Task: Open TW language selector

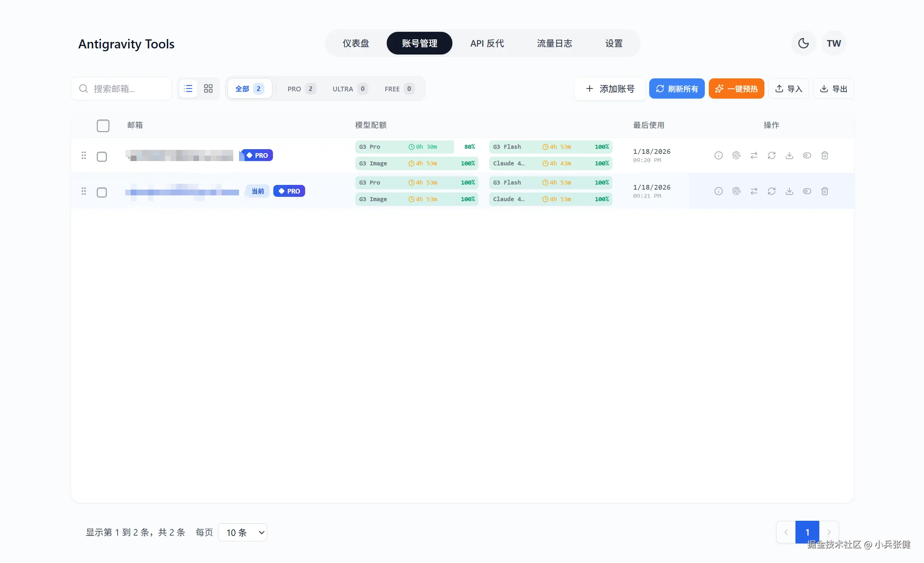Action: tap(834, 43)
